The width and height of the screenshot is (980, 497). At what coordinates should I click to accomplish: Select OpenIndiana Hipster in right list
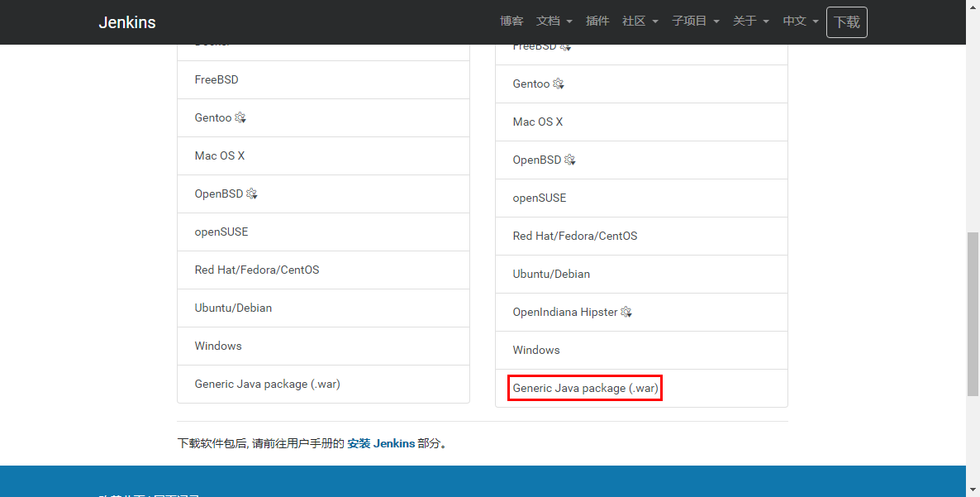point(641,313)
